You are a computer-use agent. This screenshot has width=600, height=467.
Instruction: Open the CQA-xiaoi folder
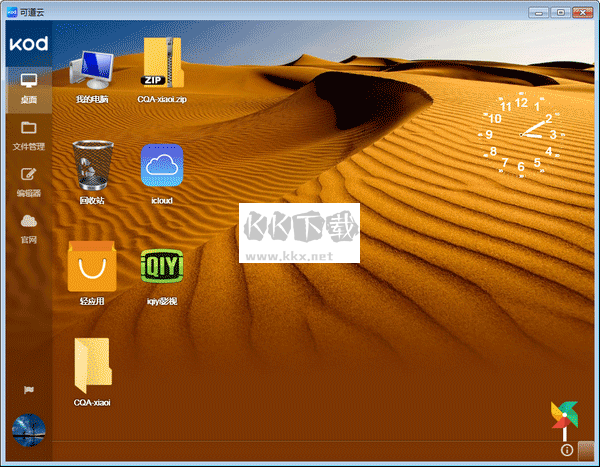tap(93, 366)
